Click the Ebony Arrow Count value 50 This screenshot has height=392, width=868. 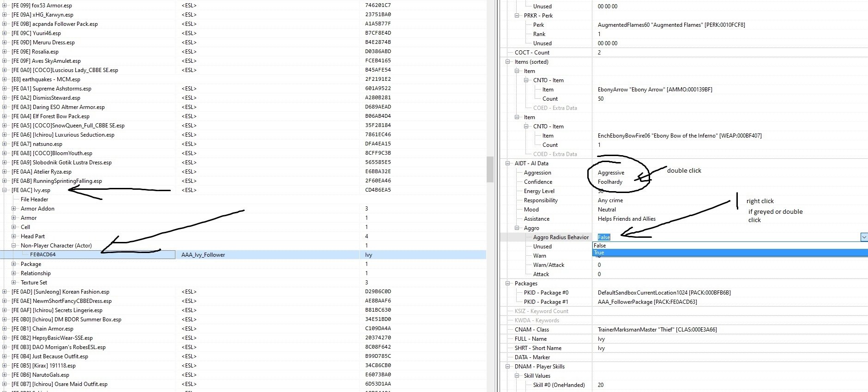coord(601,99)
